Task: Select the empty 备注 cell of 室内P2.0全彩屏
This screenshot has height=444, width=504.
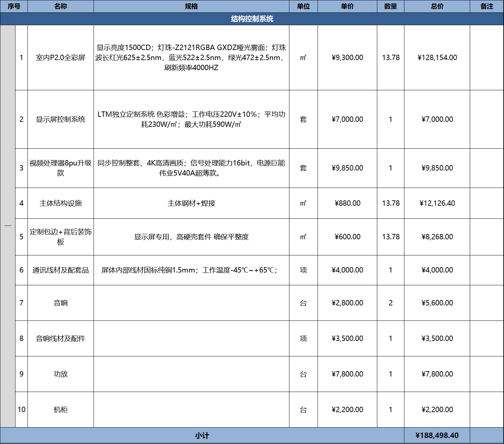Action: coord(487,58)
